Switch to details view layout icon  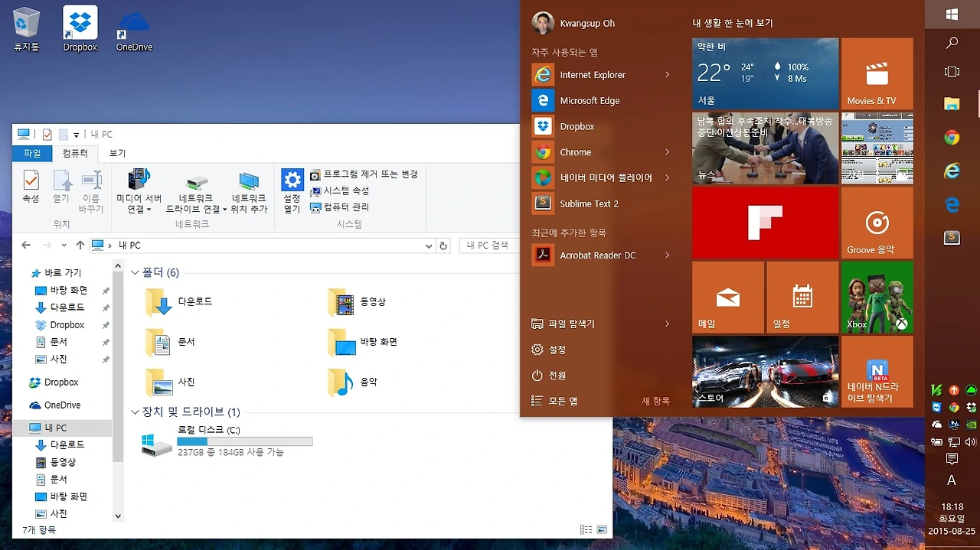(586, 529)
